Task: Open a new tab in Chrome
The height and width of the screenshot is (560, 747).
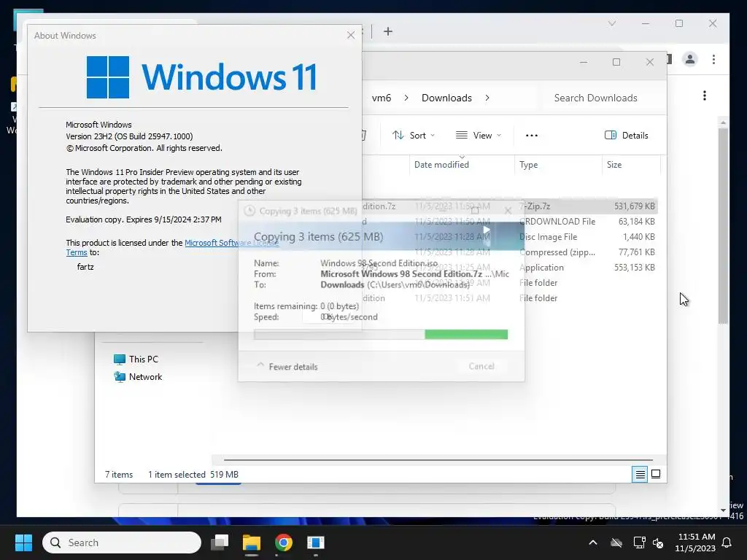Action: pyautogui.click(x=388, y=31)
